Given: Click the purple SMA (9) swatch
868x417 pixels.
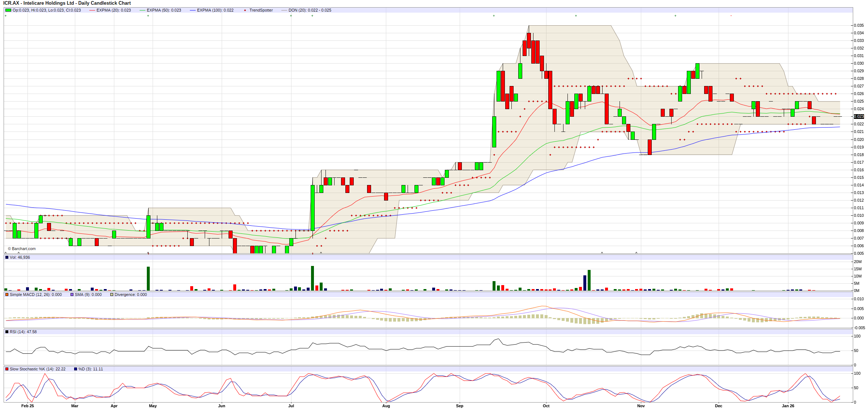Looking at the screenshot, I should [72, 295].
